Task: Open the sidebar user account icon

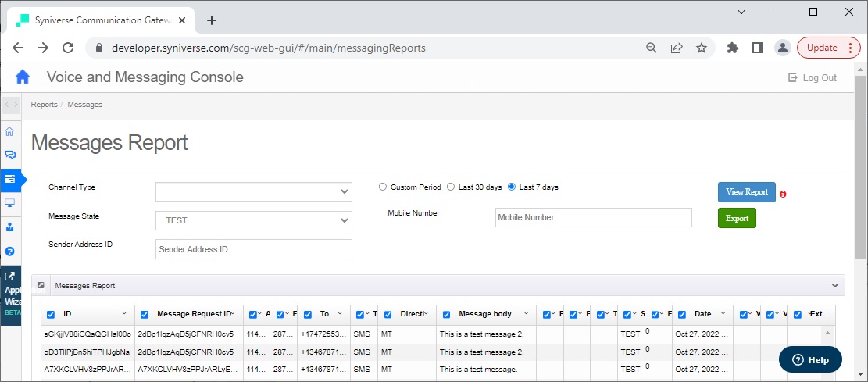Action: (9, 227)
